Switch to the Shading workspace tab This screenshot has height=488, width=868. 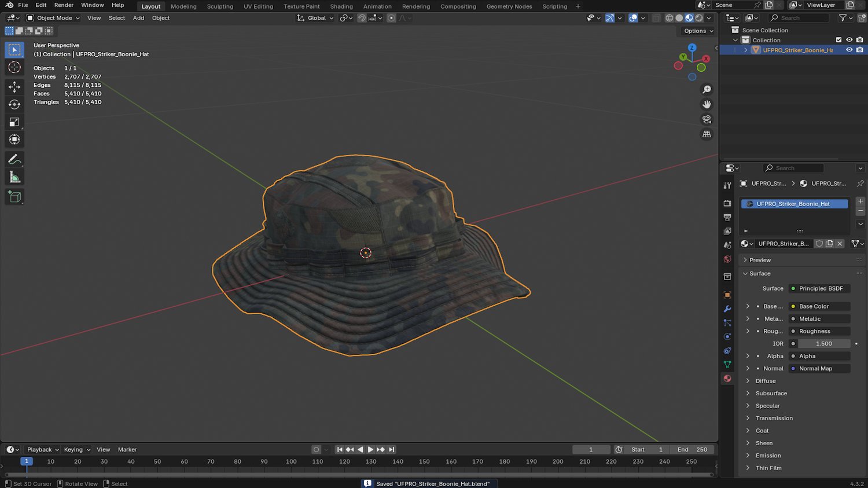pyautogui.click(x=341, y=6)
